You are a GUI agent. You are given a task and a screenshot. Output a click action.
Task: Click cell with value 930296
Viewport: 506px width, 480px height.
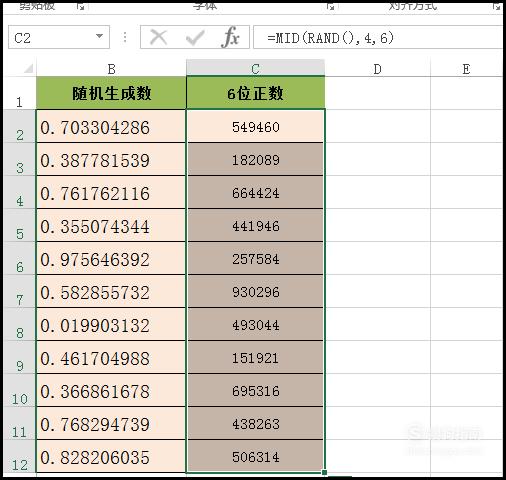pos(255,292)
